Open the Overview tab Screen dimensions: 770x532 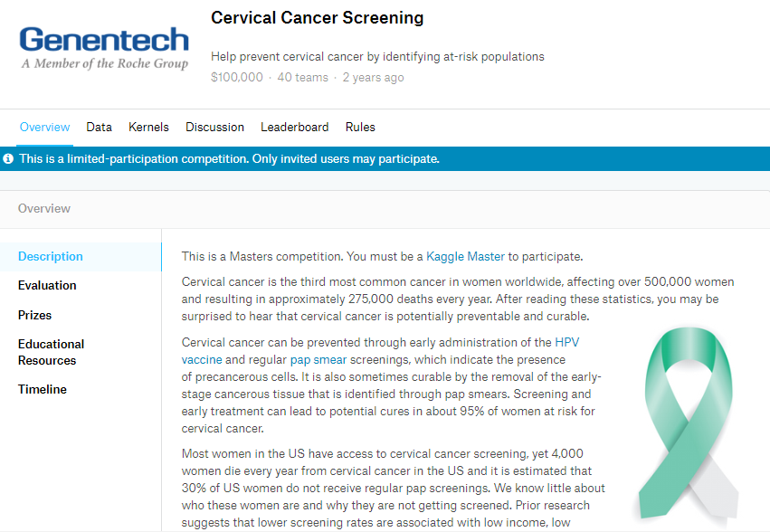tap(44, 128)
